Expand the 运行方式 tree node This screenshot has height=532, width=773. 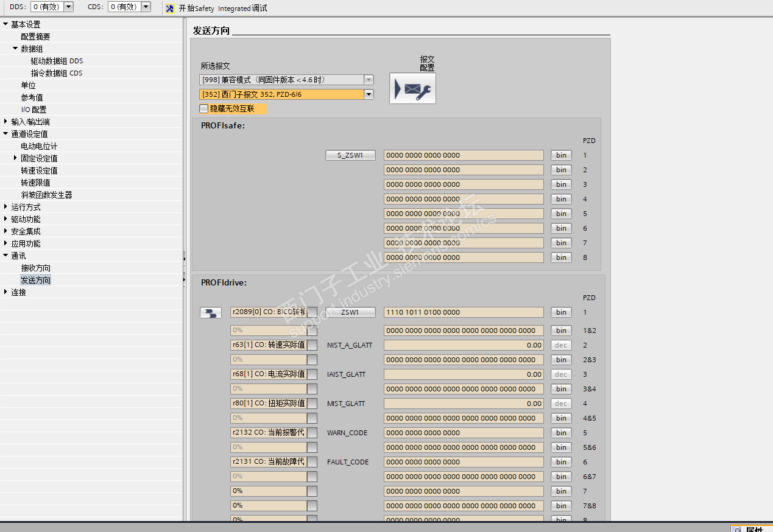tap(5, 207)
